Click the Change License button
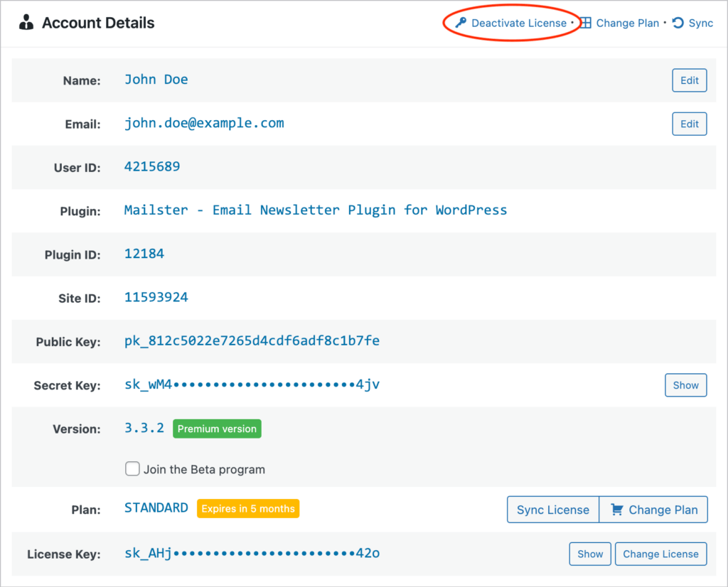728x587 pixels. click(660, 554)
